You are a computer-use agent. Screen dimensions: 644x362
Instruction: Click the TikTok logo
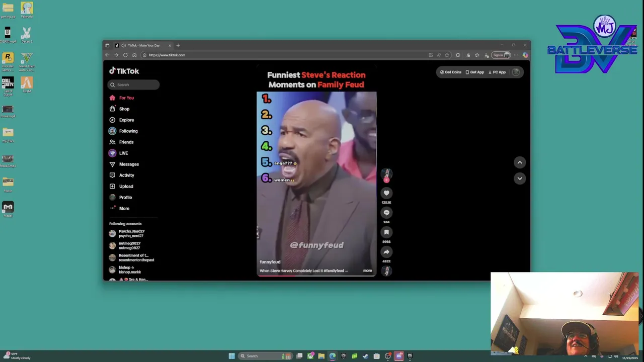pos(124,71)
